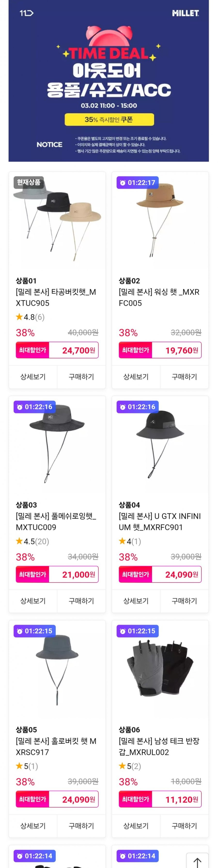Viewport: 218px width, 868px height.
Task: Tap the 현재상품 badge on 상품01
Action: point(29,182)
